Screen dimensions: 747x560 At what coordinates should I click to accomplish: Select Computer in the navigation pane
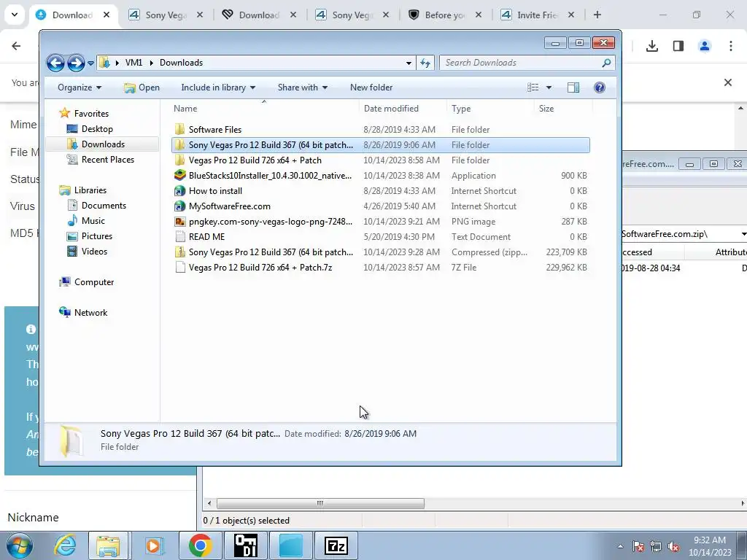tap(94, 282)
